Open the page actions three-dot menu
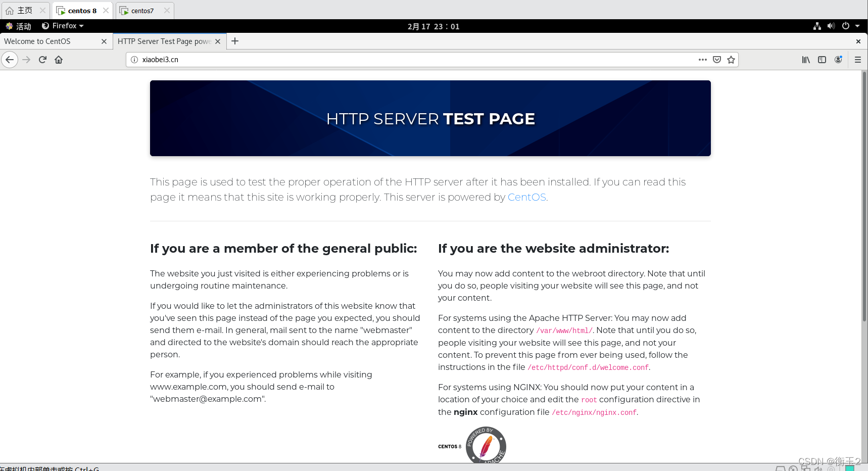Screen dimensions: 868x471 coord(702,60)
